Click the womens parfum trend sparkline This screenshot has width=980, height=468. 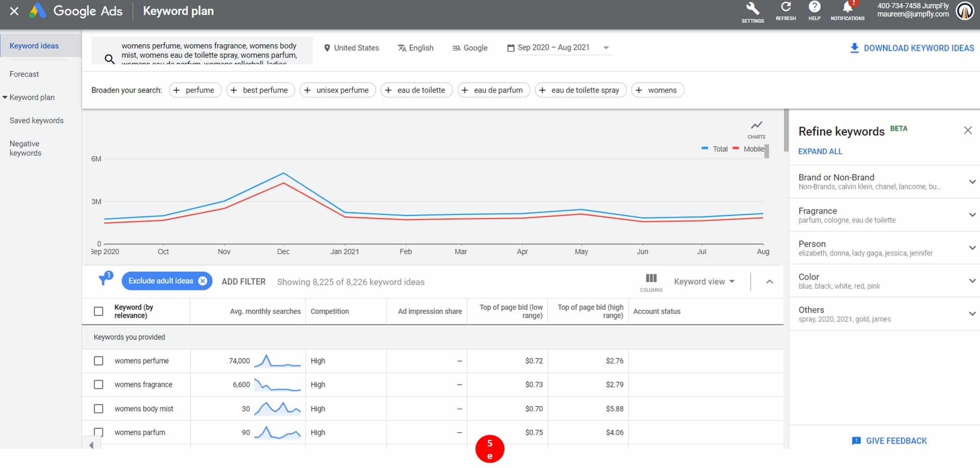coord(277,432)
